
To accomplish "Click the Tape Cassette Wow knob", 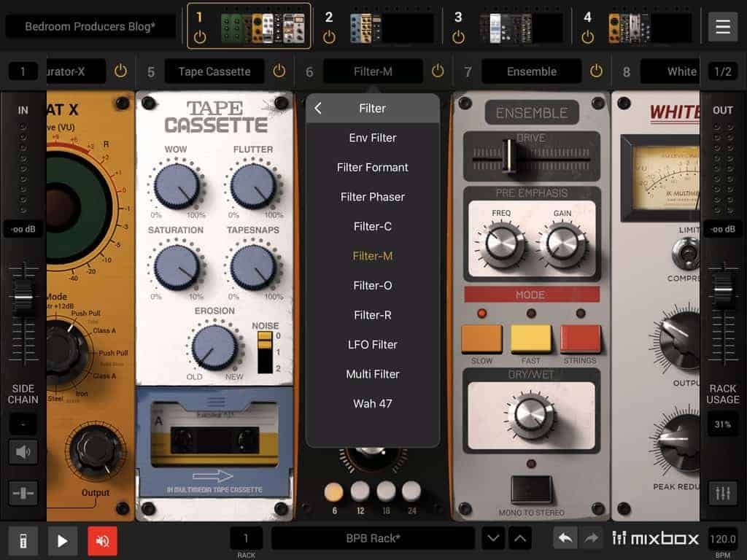I will point(177,186).
